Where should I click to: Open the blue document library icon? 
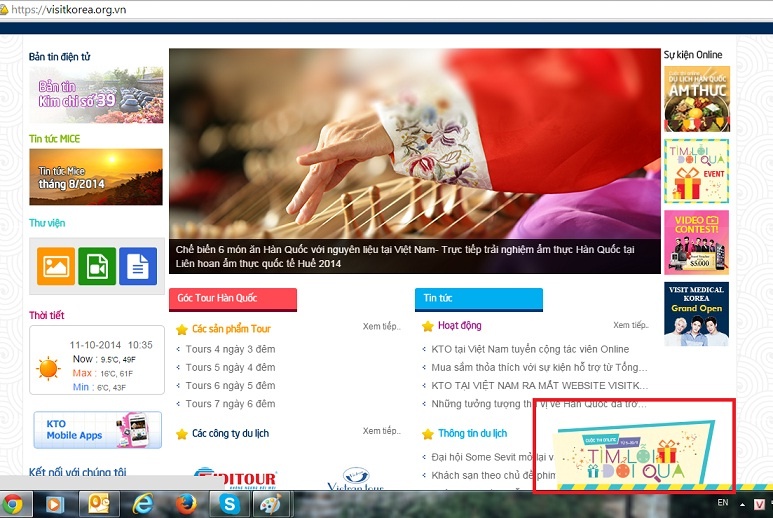click(x=138, y=265)
